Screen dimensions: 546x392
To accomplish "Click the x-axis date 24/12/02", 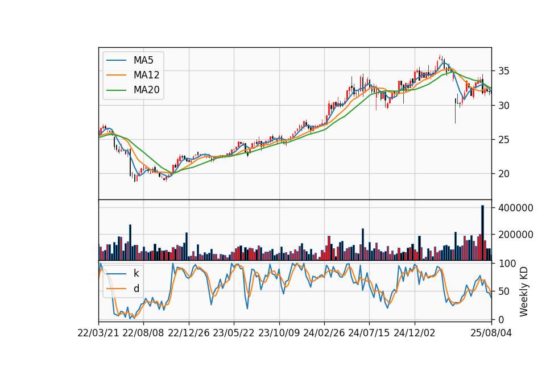I will 415,333.
